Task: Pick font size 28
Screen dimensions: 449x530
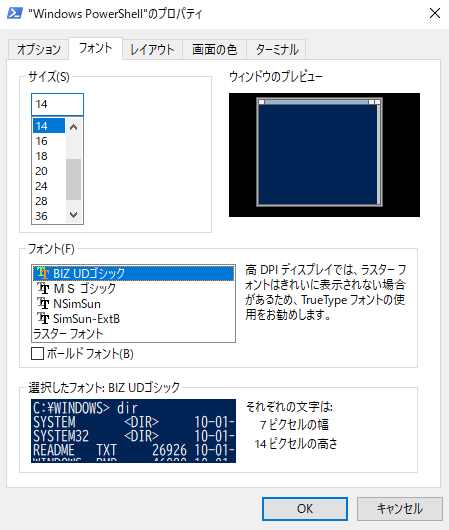Action: click(x=49, y=201)
